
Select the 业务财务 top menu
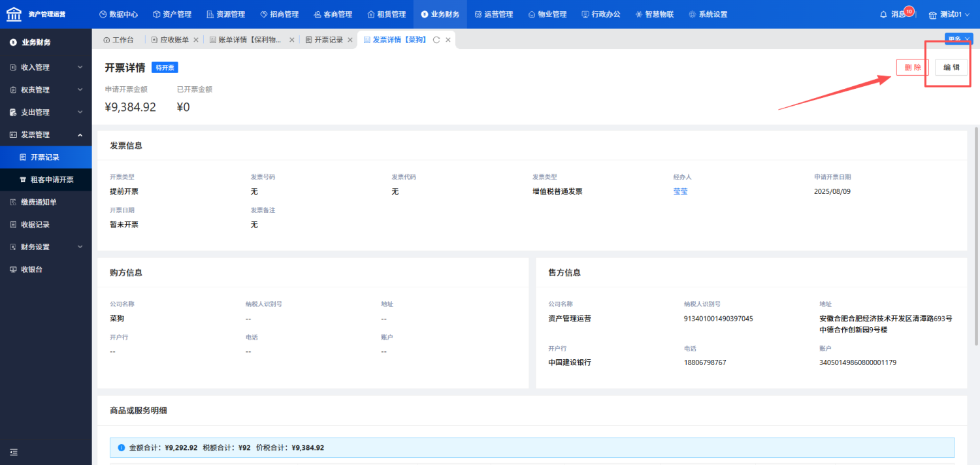[440, 14]
